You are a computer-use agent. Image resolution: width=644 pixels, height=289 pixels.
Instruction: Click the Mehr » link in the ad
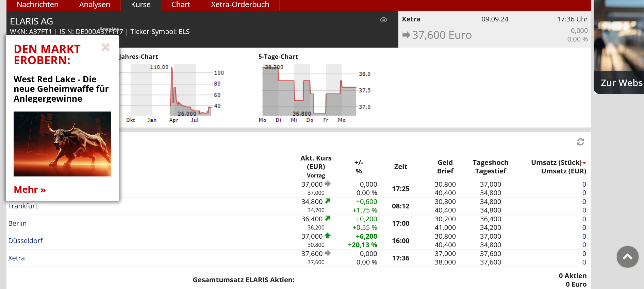pos(30,189)
